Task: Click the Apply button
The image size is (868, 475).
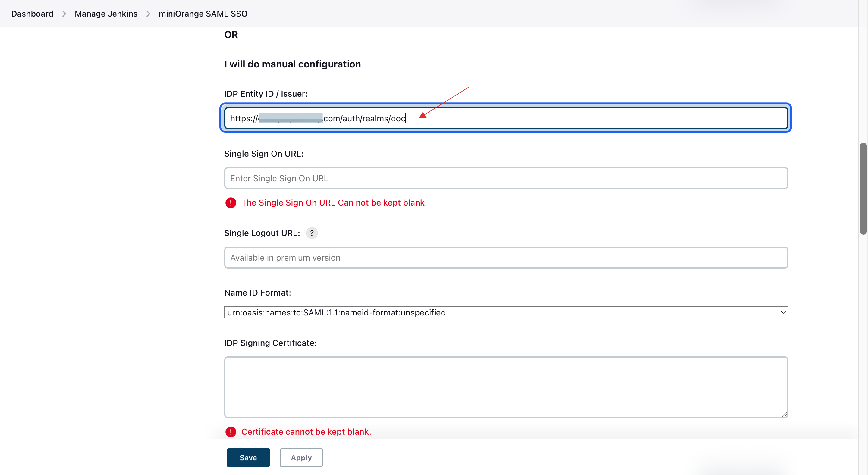Action: (300, 458)
